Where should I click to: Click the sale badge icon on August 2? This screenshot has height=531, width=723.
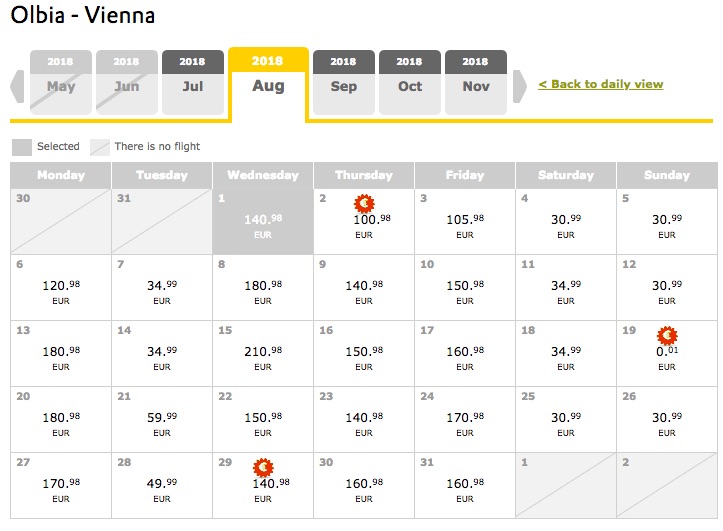coord(364,203)
